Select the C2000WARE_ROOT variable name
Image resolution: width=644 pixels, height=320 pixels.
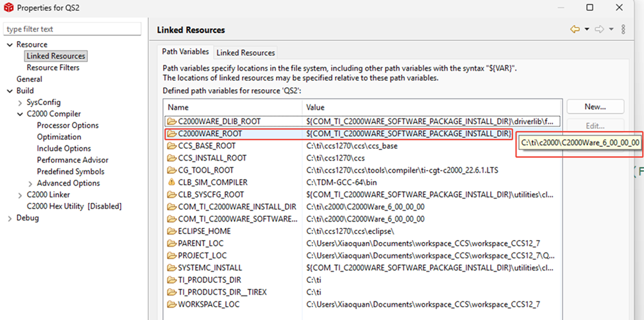(x=210, y=134)
